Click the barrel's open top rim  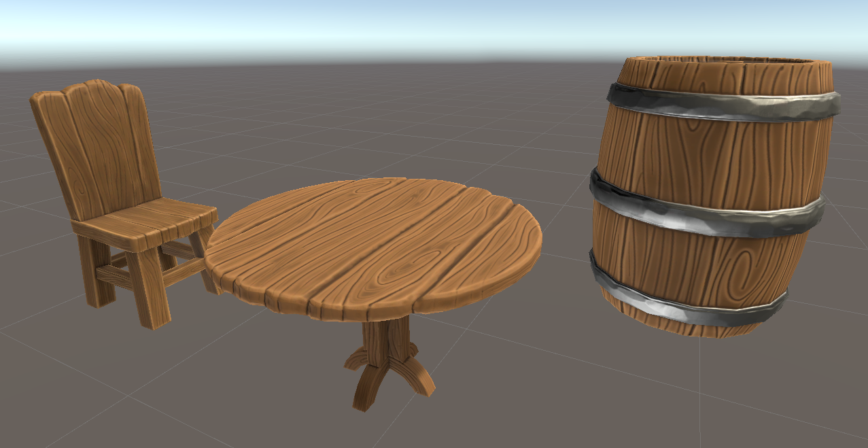(725, 67)
